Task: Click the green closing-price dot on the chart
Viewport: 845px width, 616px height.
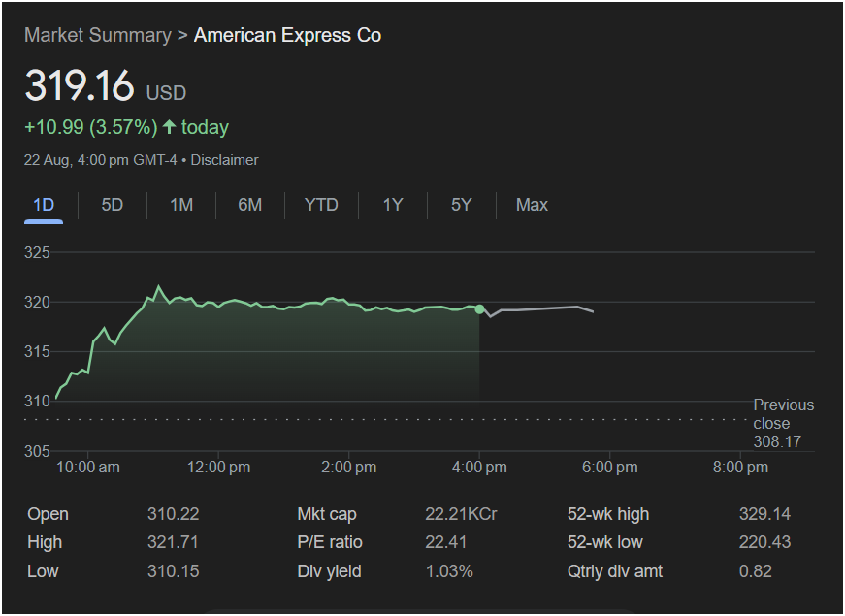Action: 479,308
